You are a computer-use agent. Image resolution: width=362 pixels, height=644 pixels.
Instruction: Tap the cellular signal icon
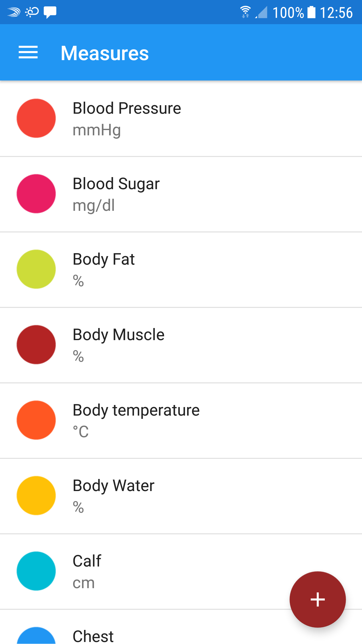261,12
